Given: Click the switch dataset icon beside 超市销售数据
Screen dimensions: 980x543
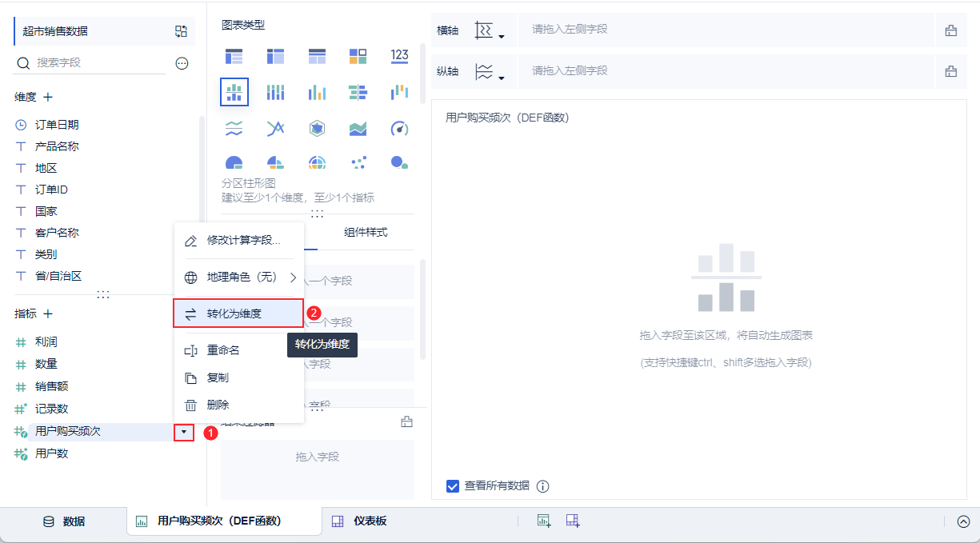Looking at the screenshot, I should pos(182,31).
